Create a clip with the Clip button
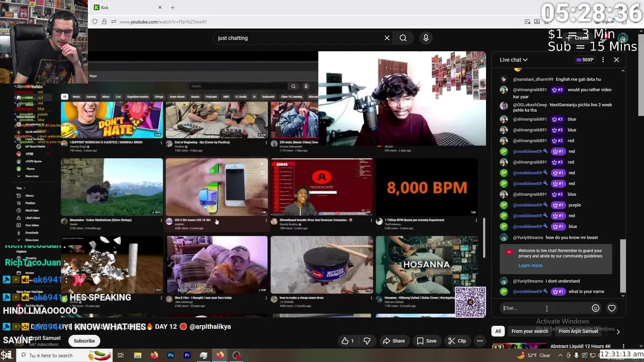The image size is (644, 362). [457, 341]
